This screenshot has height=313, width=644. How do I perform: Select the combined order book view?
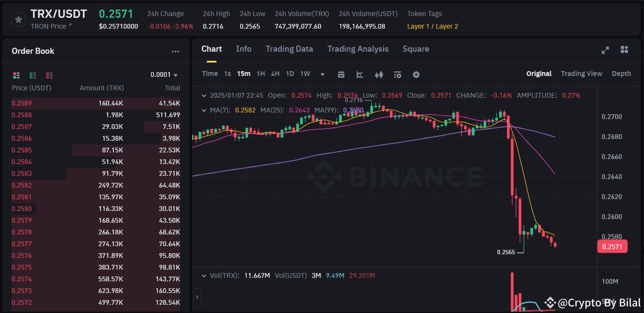[16, 75]
